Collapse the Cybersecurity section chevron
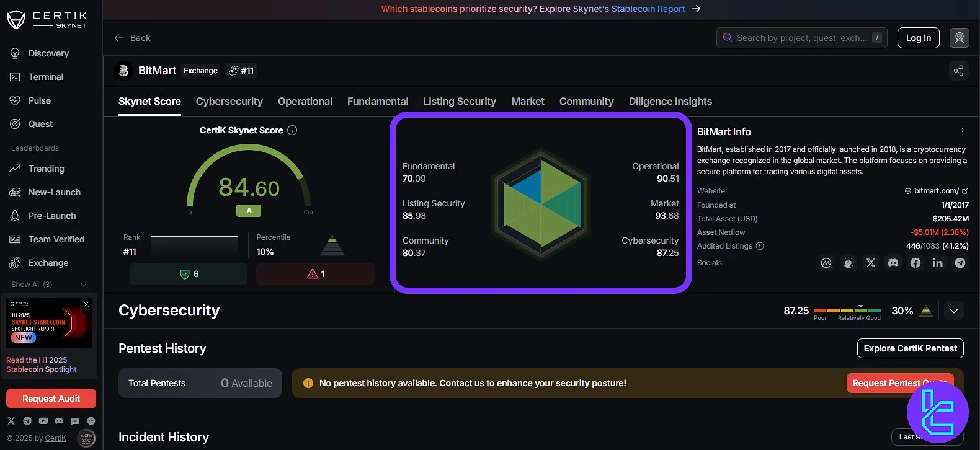980x450 pixels. (954, 311)
